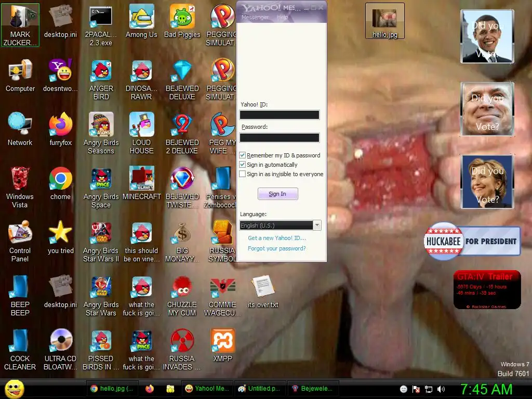Select the 'you tried' star icon
The image size is (532, 399).
point(61,237)
